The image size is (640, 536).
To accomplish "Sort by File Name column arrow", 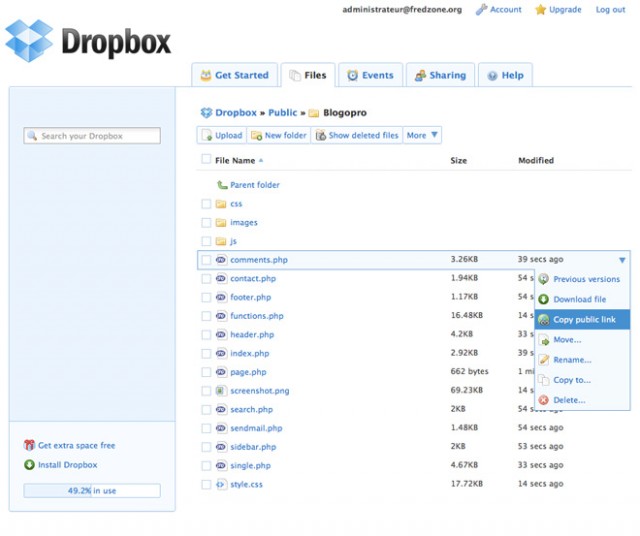I will 261,160.
